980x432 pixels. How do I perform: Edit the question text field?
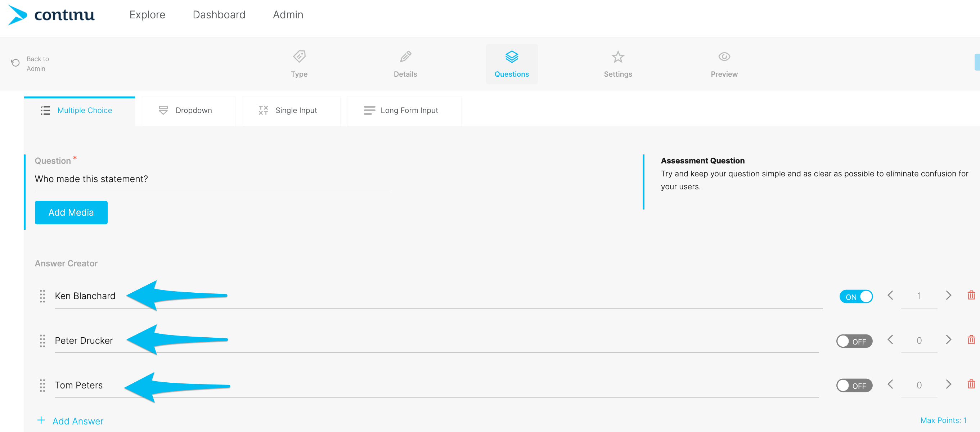(x=213, y=179)
